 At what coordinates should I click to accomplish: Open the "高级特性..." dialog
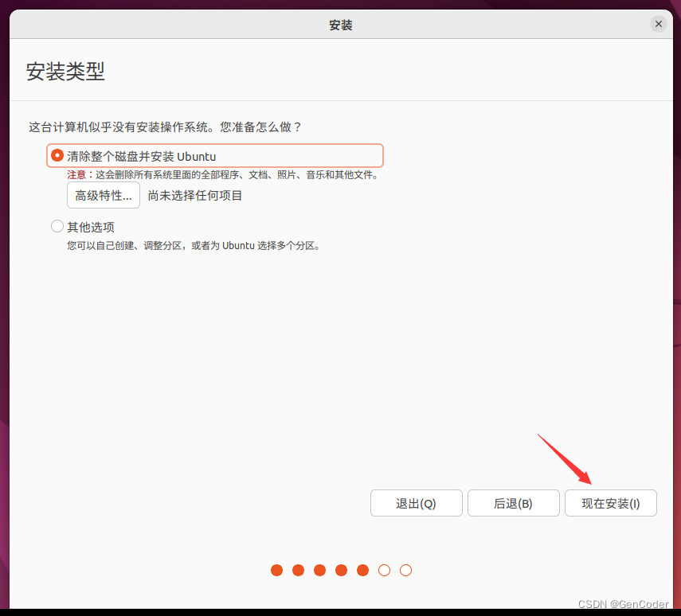tap(104, 195)
